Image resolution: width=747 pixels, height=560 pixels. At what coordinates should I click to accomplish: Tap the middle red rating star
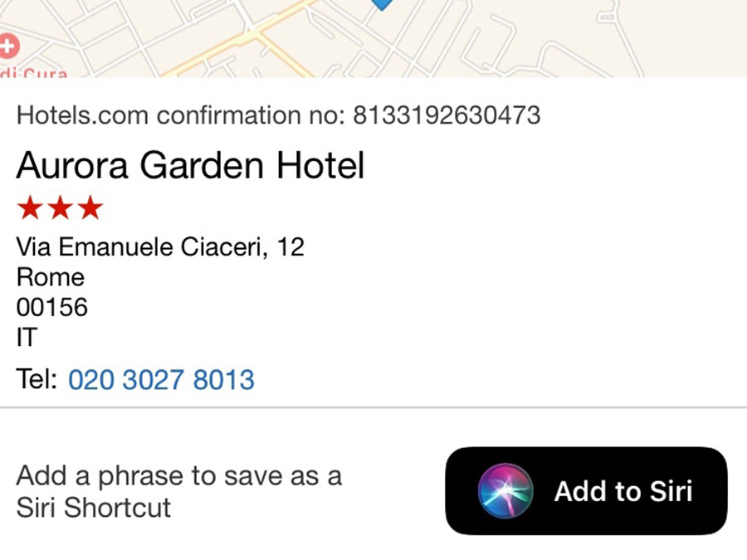point(60,207)
